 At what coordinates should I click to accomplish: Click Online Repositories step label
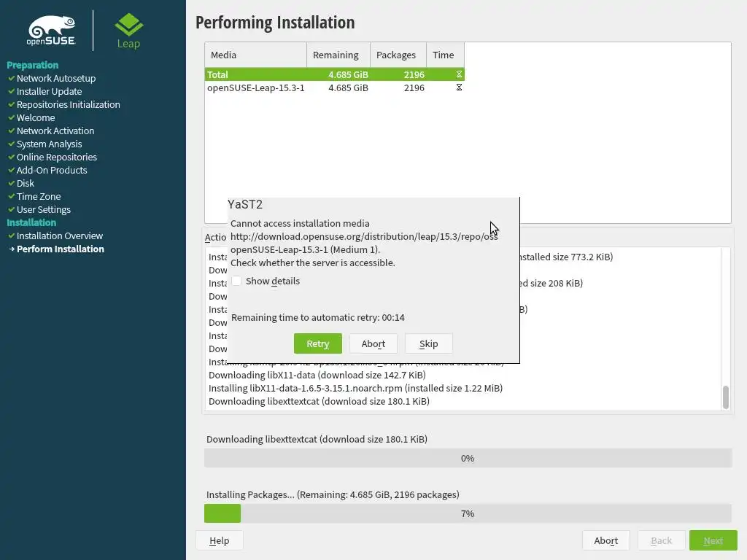point(57,157)
